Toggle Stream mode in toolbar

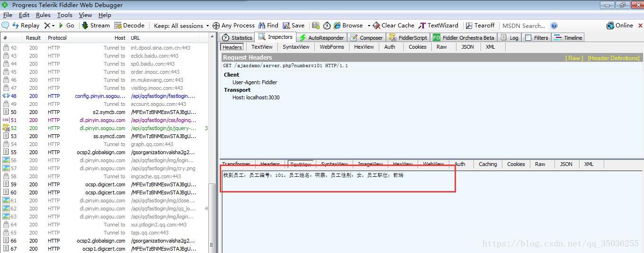click(96, 26)
